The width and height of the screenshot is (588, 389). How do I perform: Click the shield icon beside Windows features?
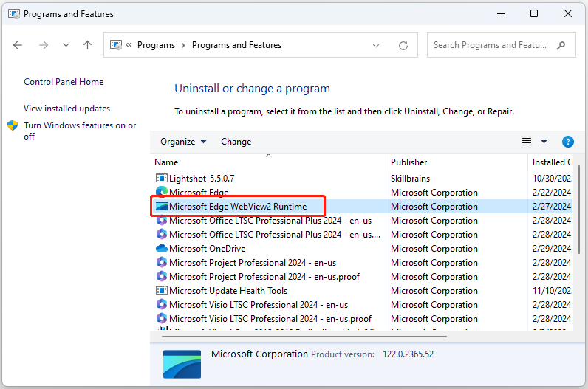pos(13,125)
